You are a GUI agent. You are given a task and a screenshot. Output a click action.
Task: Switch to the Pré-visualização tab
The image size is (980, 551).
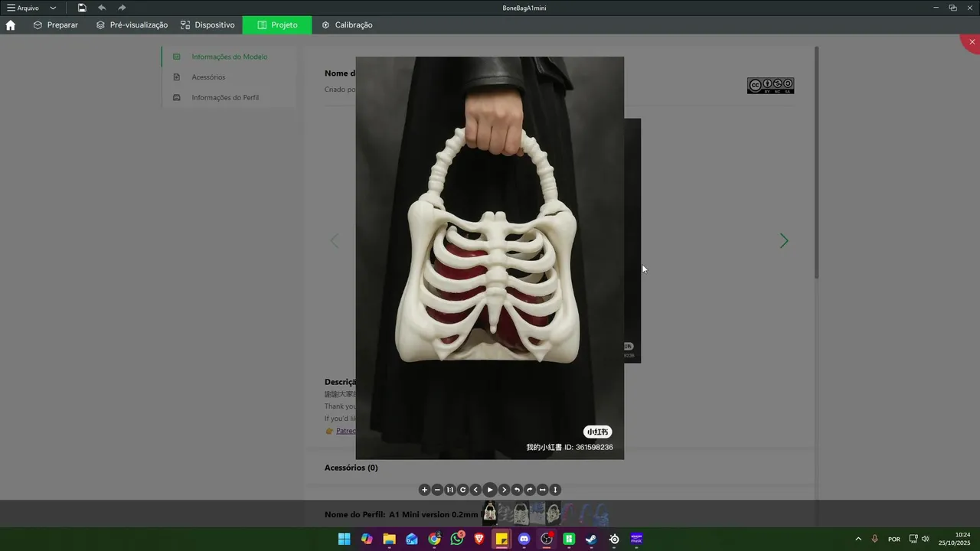[132, 24]
